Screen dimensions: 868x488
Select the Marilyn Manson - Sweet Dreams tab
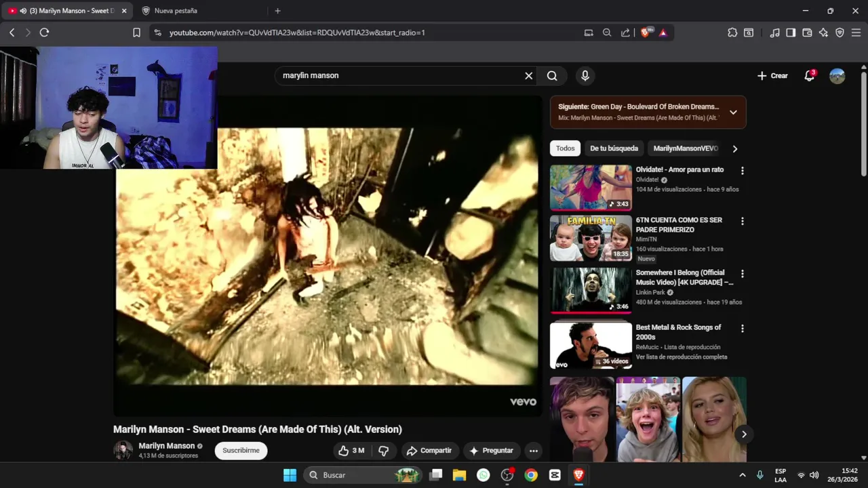67,11
